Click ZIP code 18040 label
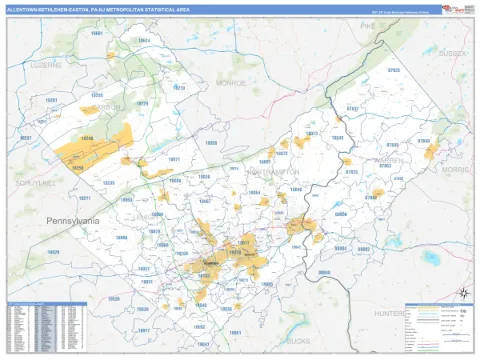The image size is (480, 360). coord(296,189)
